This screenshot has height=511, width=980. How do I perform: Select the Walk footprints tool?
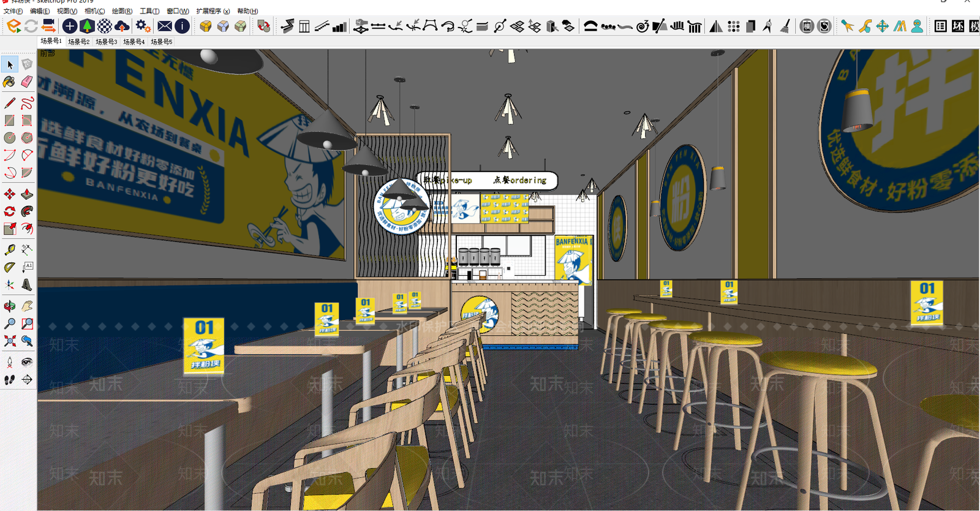10,380
